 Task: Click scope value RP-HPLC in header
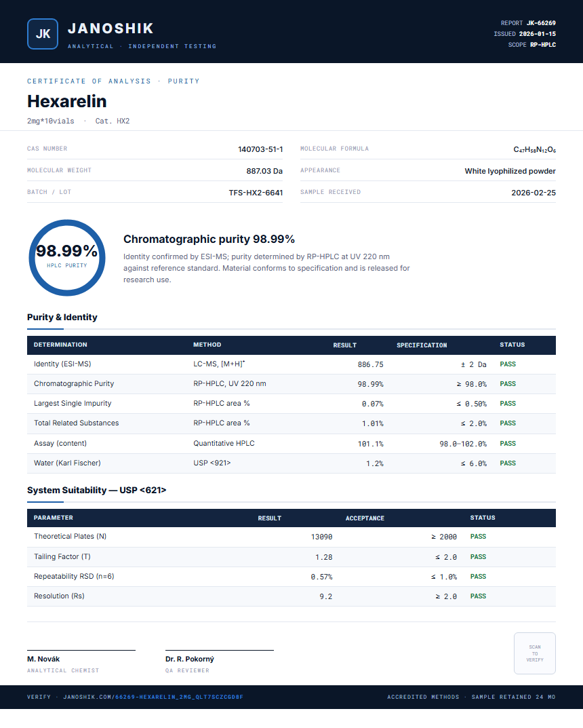542,45
